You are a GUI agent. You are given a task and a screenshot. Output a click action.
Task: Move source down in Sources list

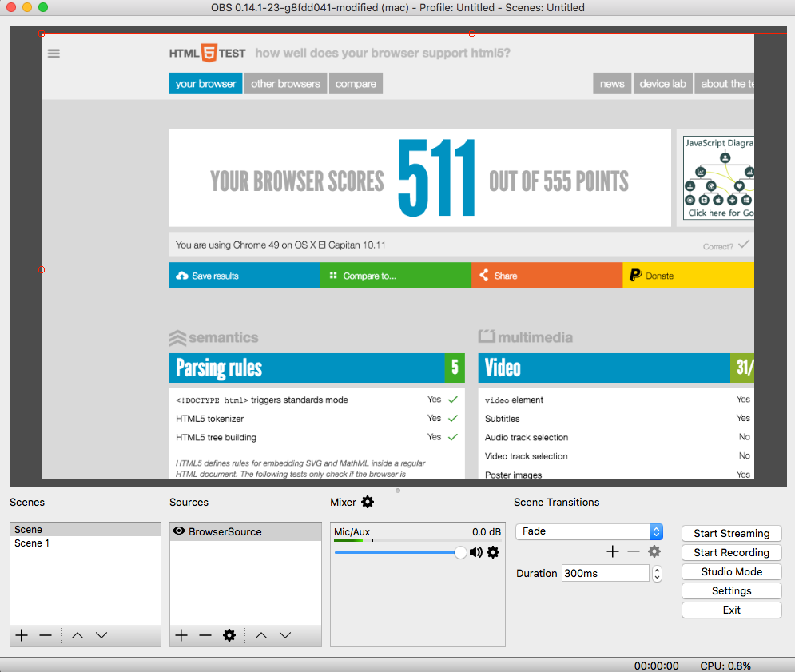[x=285, y=635]
